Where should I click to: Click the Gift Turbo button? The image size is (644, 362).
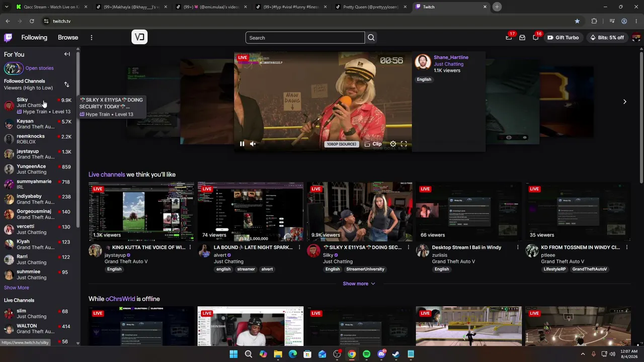click(x=563, y=38)
